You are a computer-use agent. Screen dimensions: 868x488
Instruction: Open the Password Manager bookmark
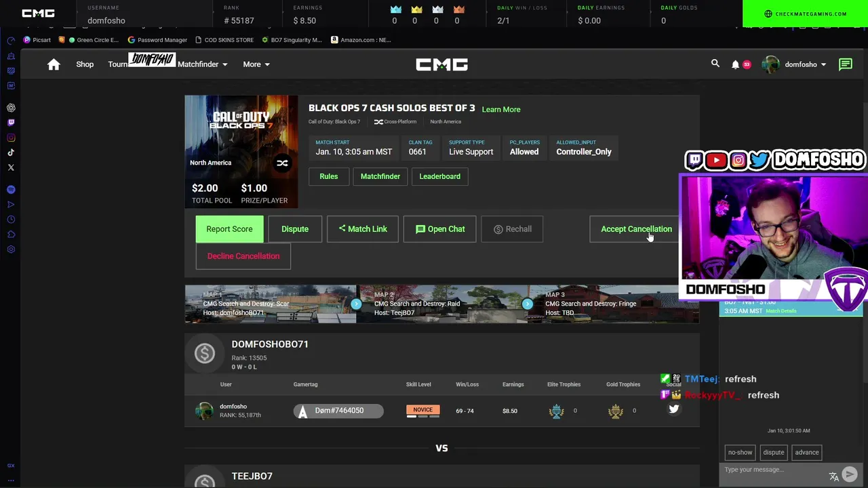point(157,40)
